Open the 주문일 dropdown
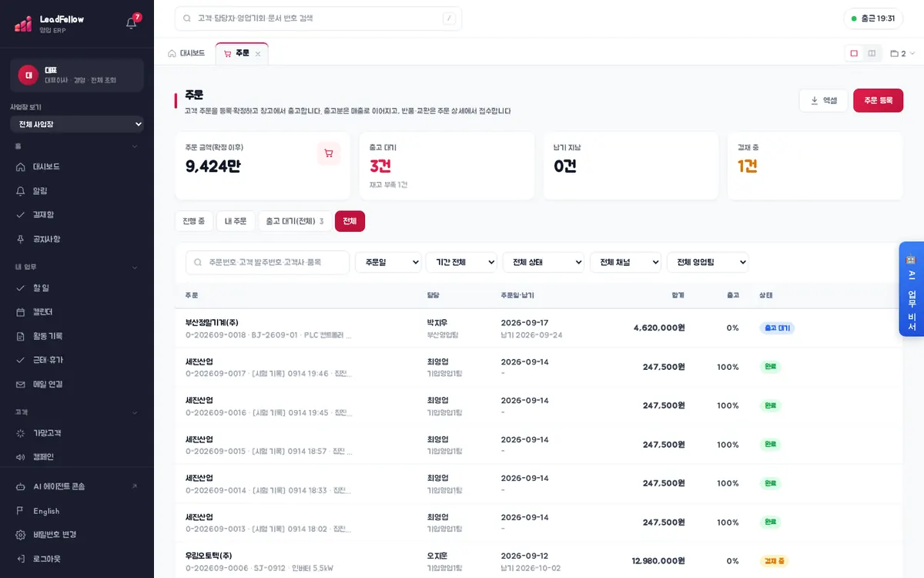 pyautogui.click(x=388, y=263)
